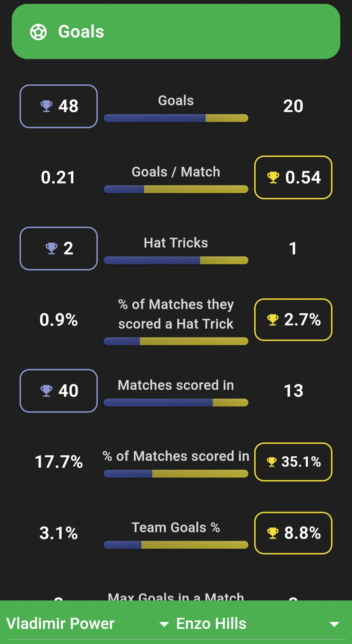Screen dimensions: 352x644
Task: Select the trophy icon next to 0.54 Goals/Match
Action: (272, 178)
